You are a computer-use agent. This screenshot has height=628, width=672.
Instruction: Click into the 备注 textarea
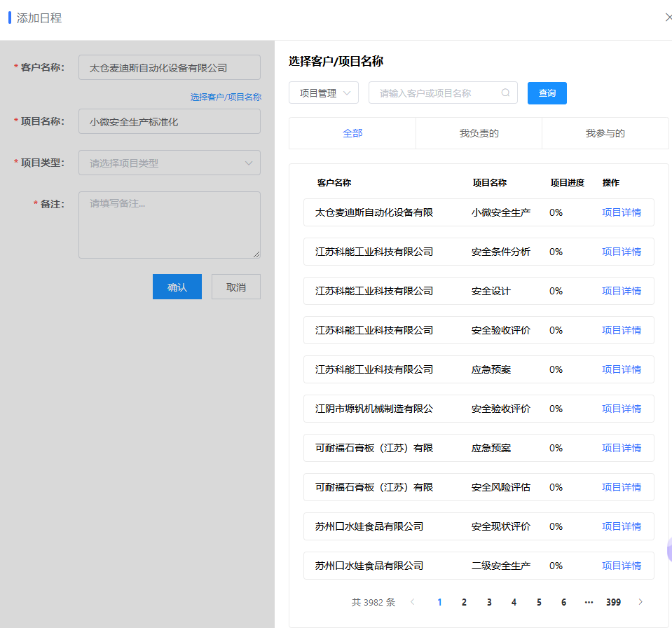(170, 225)
